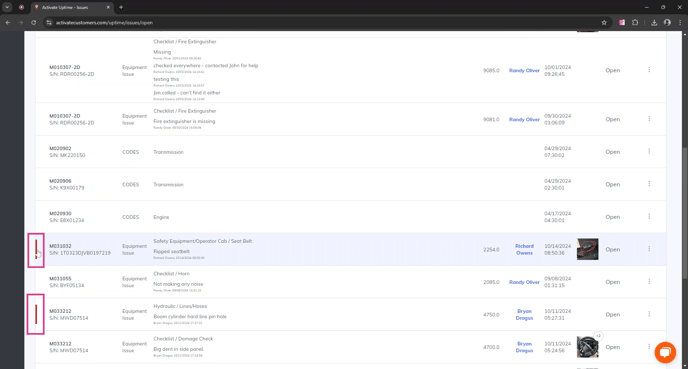Open the side panel dent photo thumbnail

tap(587, 347)
